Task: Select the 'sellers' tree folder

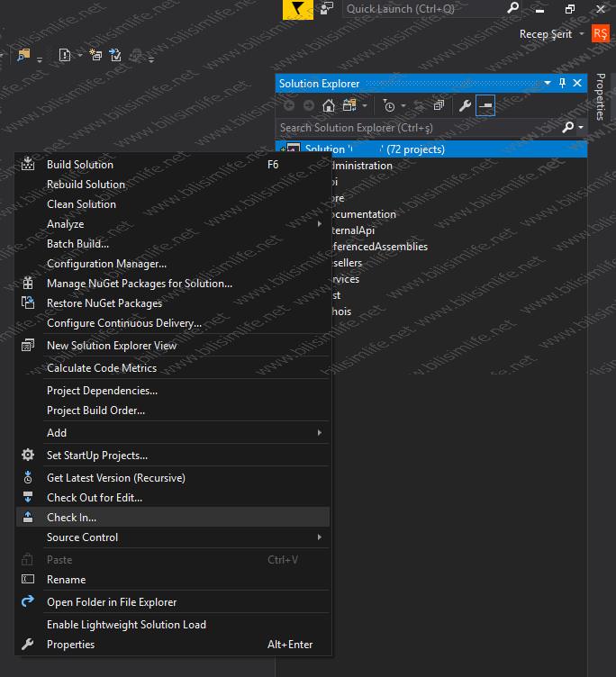Action: 347,263
